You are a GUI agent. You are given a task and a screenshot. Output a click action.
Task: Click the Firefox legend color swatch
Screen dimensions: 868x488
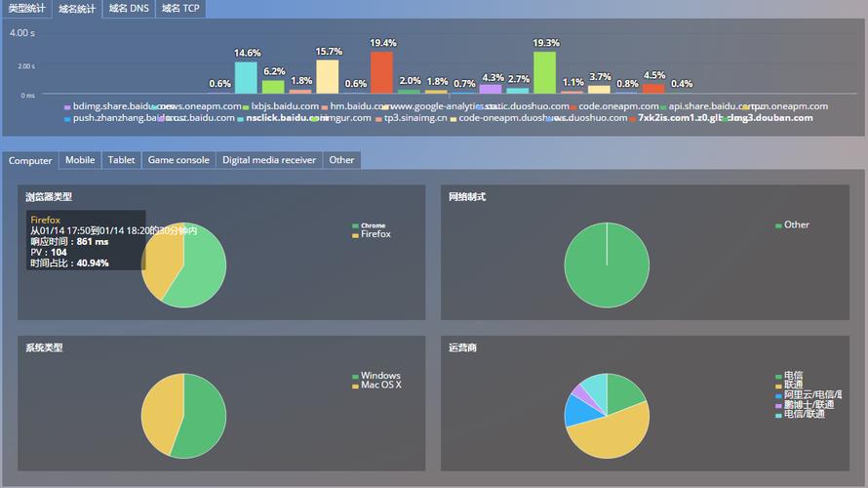coord(356,234)
